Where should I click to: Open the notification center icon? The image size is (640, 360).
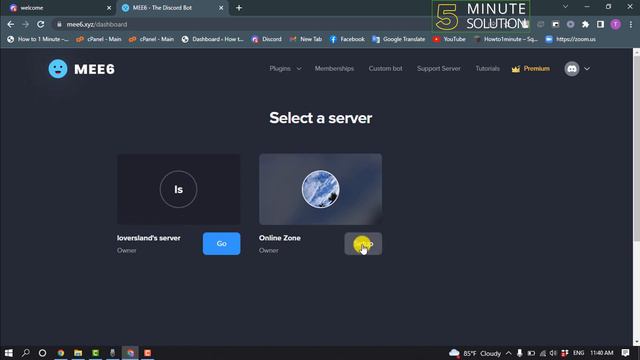click(625, 353)
